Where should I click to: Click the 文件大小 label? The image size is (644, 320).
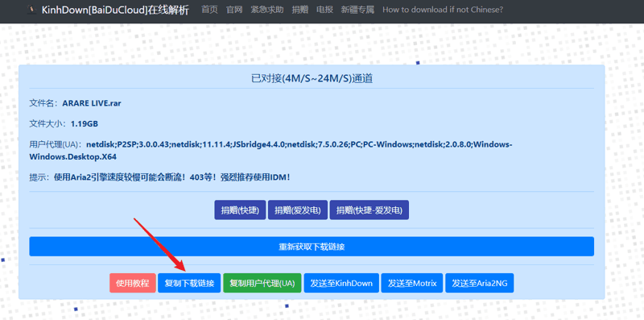point(48,124)
